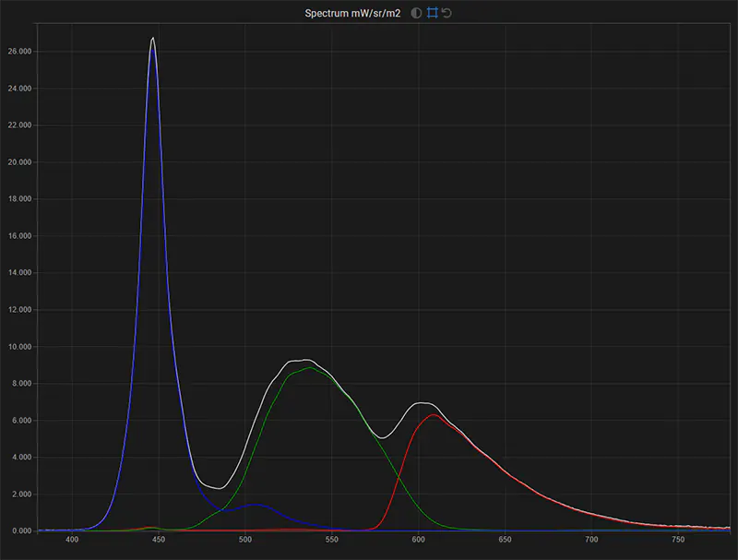The width and height of the screenshot is (738, 560).
Task: Click the 450 label on the x-axis
Action: click(x=158, y=537)
